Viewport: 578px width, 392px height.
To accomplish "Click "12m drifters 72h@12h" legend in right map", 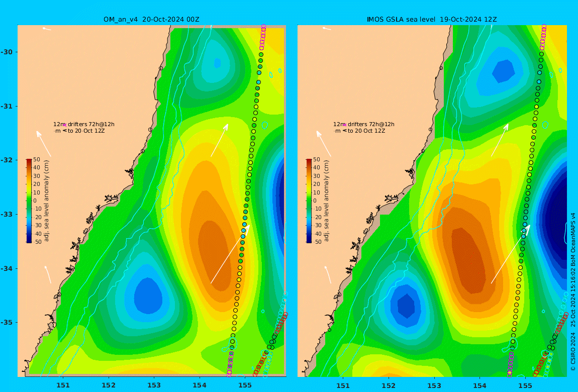I will tap(364, 124).
